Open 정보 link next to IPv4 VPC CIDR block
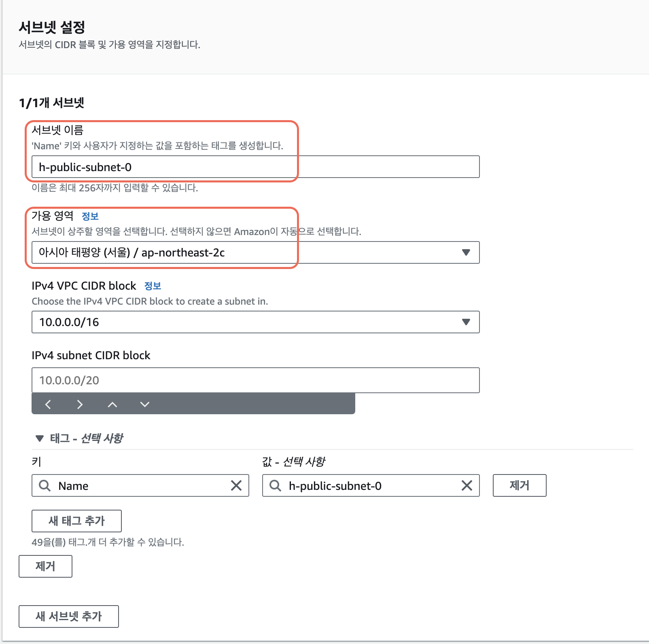649x644 pixels. coord(153,286)
